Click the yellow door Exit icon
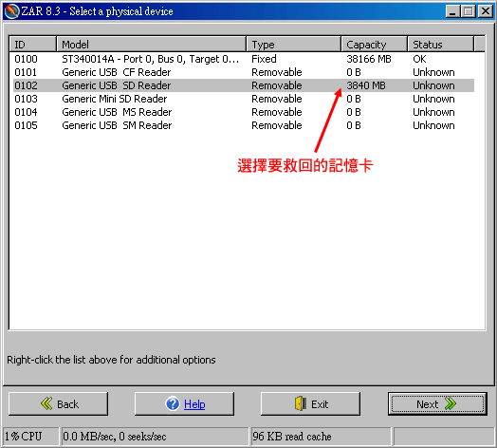This screenshot has width=497, height=448. point(301,403)
